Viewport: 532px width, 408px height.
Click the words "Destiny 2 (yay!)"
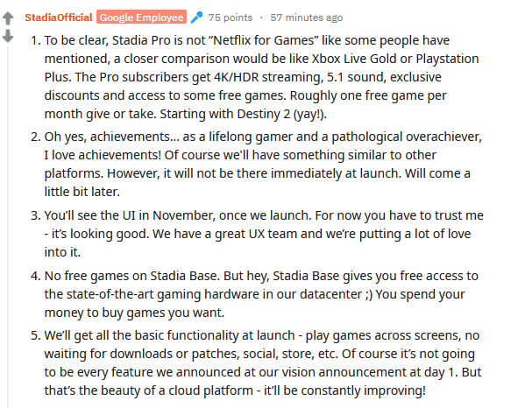click(x=281, y=114)
